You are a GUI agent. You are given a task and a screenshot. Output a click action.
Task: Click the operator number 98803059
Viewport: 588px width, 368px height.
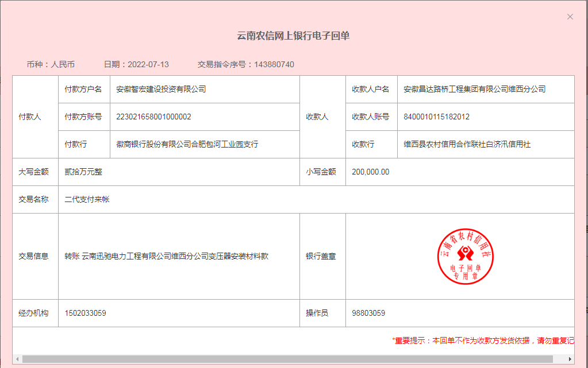click(368, 313)
